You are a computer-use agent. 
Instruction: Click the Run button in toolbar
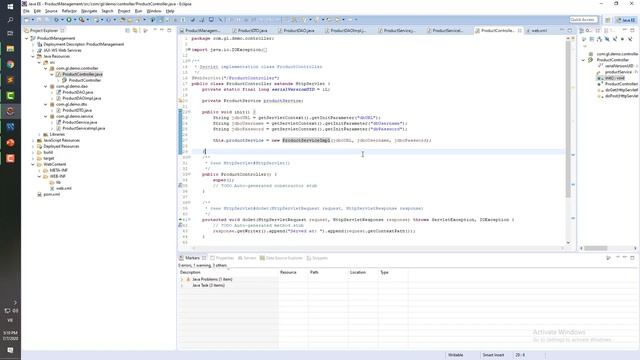[69, 20]
